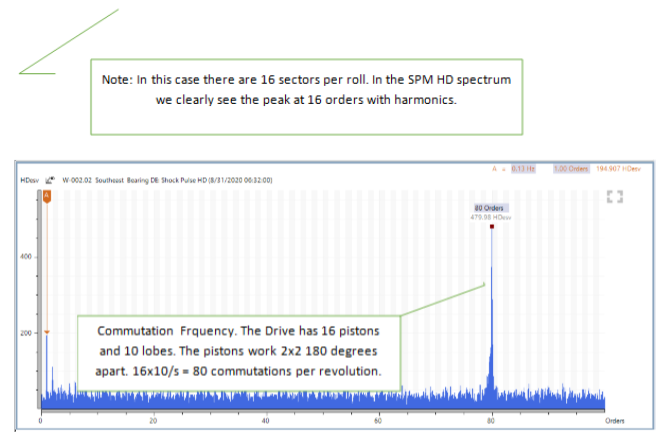Click the orange arrow marker at 200 level
Image resolution: width=662 pixels, height=438 pixels.
[46, 332]
